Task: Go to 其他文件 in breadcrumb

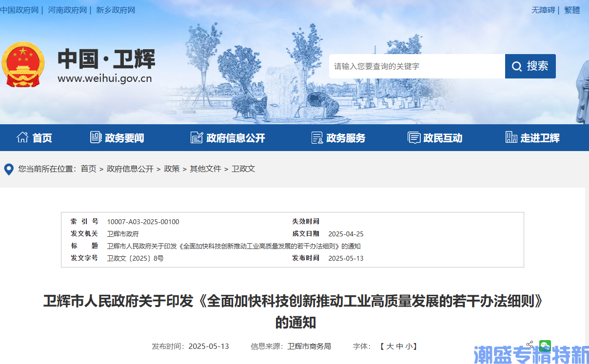Action: [x=205, y=169]
